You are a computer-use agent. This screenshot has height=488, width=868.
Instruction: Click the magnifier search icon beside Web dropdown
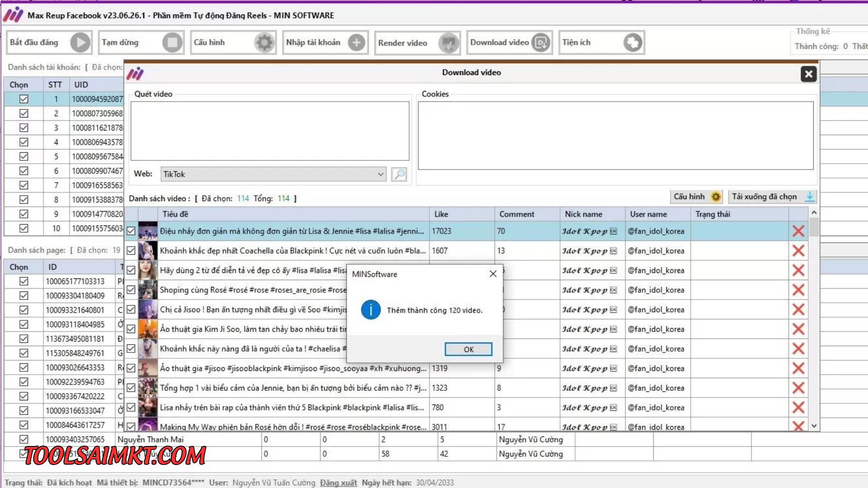pos(399,174)
